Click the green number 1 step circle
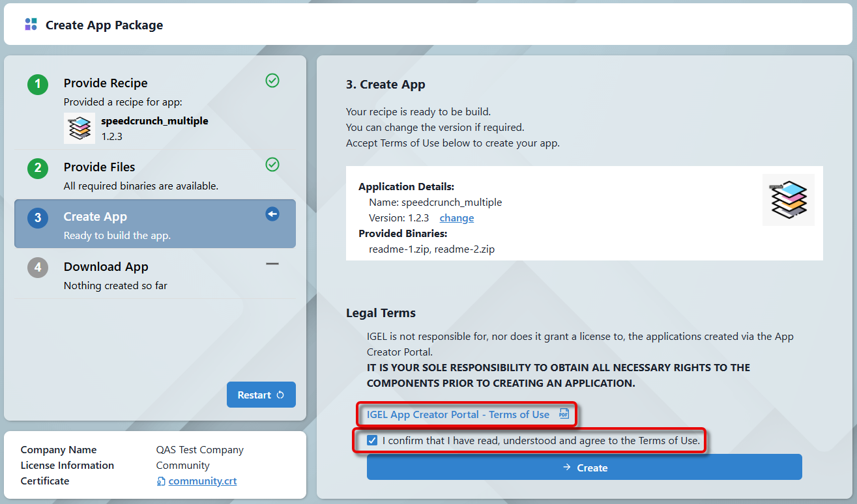 [x=38, y=84]
